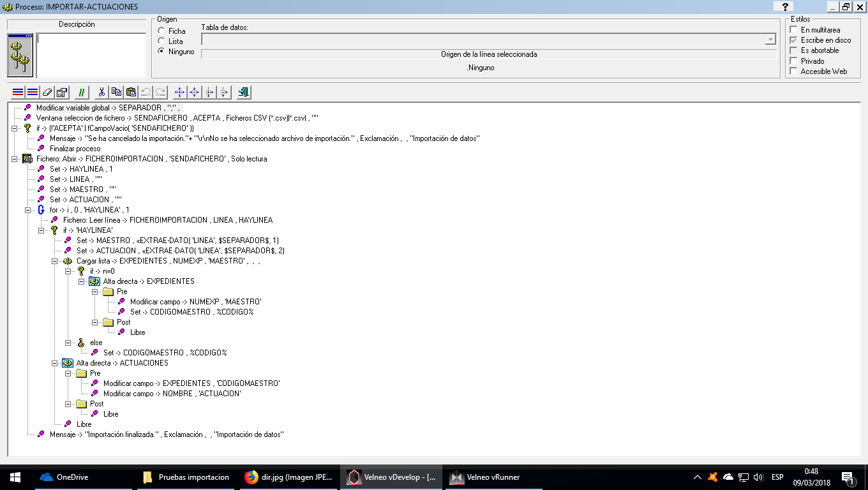This screenshot has height=490, width=868.
Task: Click the clipboard paste icon
Action: pyautogui.click(x=130, y=93)
